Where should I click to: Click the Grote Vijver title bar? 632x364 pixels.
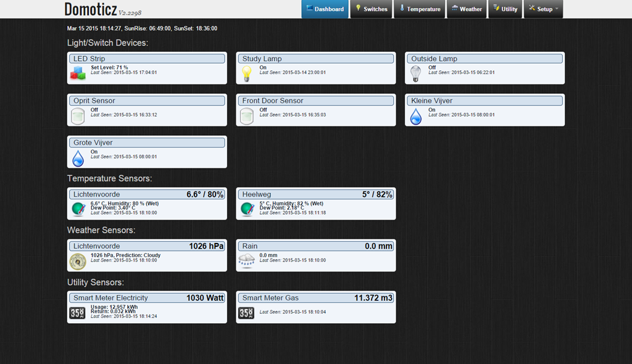[x=147, y=143]
